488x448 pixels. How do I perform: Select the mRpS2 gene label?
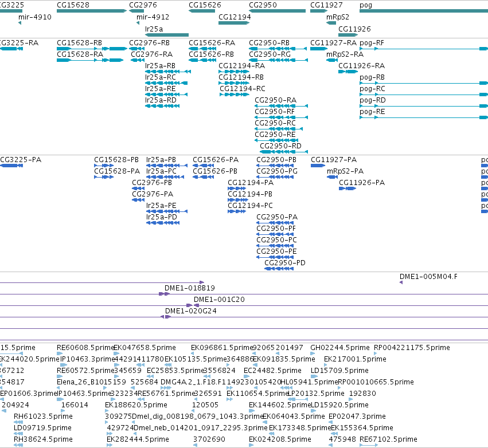337,17
